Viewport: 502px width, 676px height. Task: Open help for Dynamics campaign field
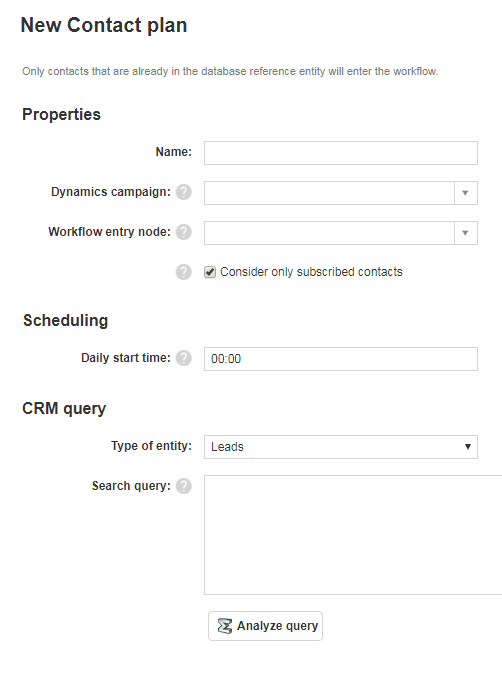click(x=184, y=192)
